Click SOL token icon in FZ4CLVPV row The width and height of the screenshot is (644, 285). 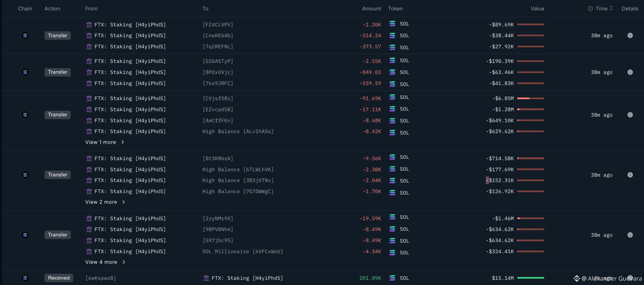(x=392, y=24)
